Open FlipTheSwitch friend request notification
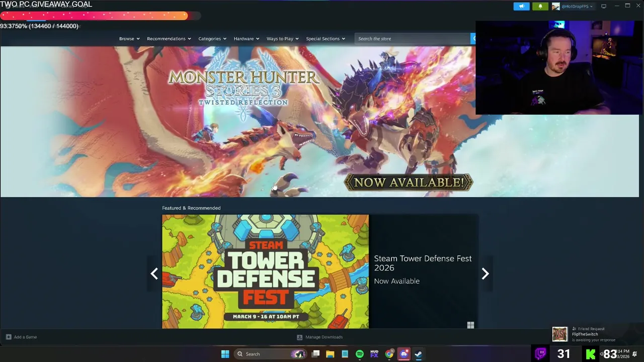This screenshot has width=644, height=362. (595, 334)
